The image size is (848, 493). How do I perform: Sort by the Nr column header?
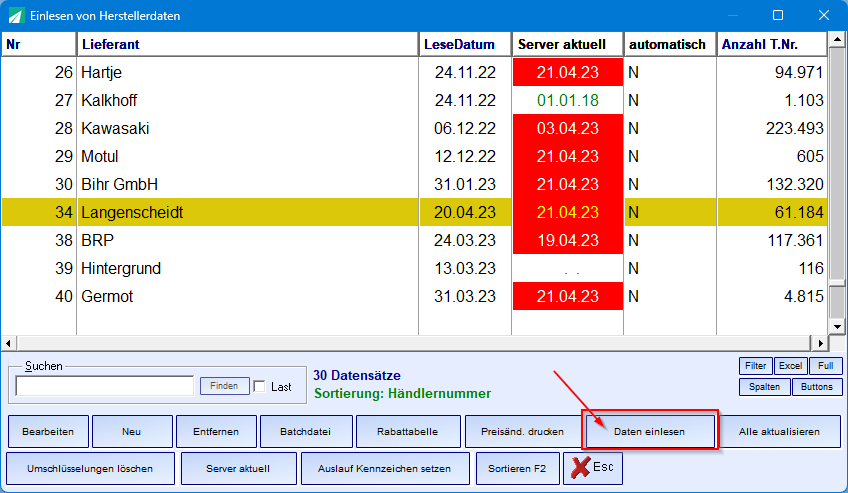pos(39,44)
